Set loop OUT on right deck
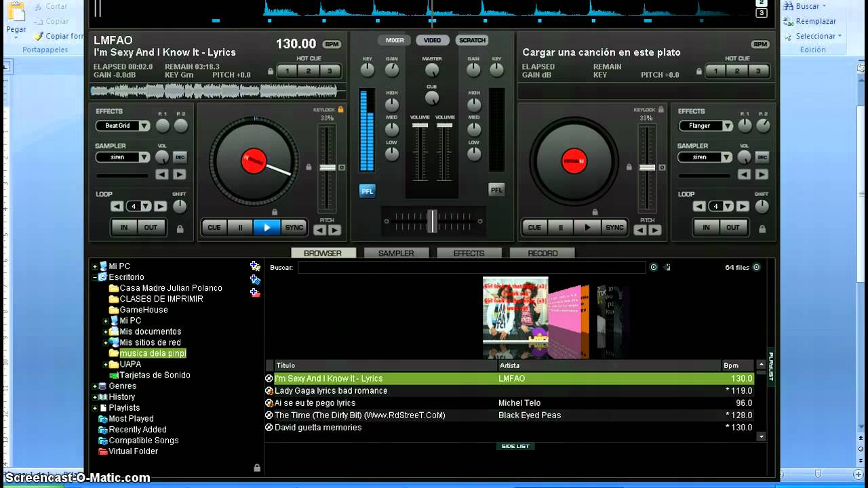 tap(733, 228)
